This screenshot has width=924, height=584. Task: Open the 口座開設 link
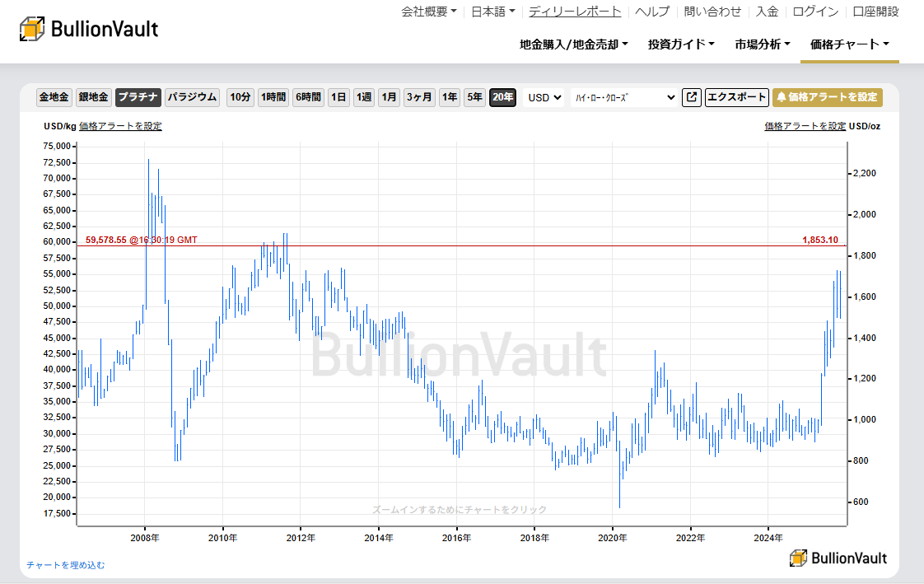[x=875, y=12]
